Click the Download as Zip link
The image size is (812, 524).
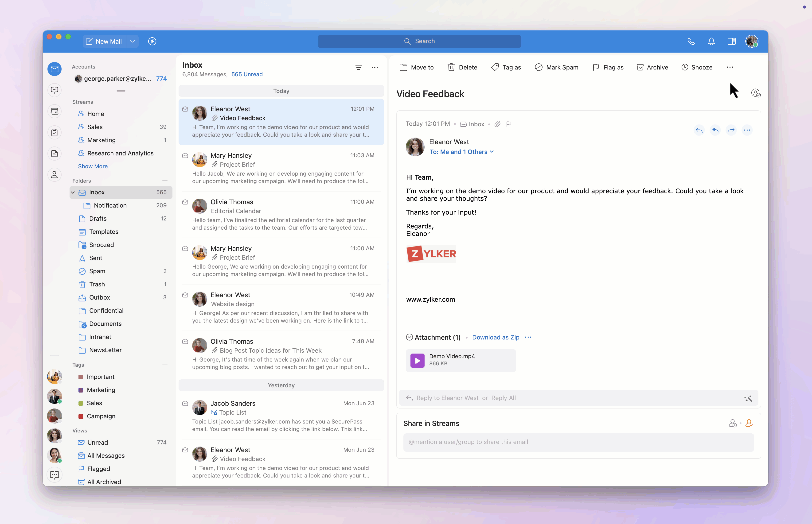495,337
